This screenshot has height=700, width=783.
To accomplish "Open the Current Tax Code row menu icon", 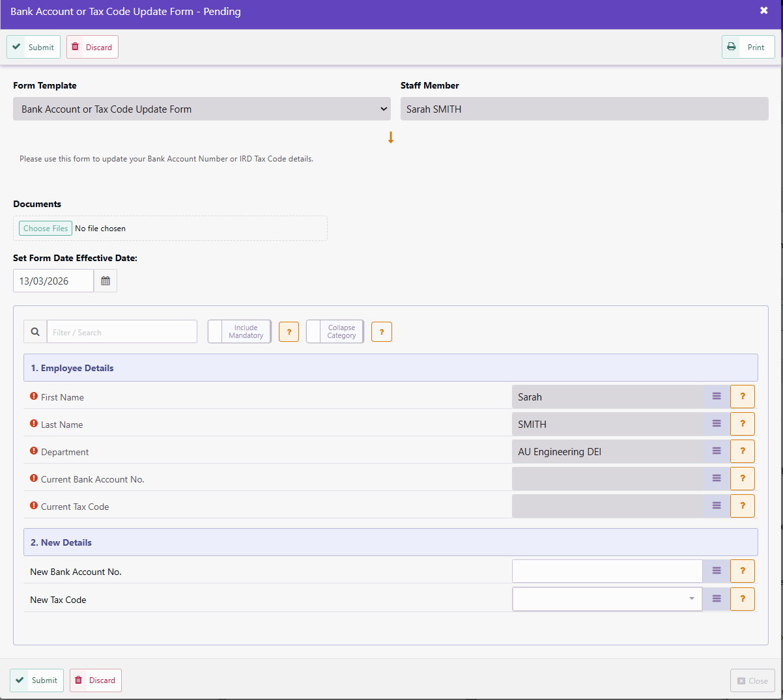I will coord(717,506).
